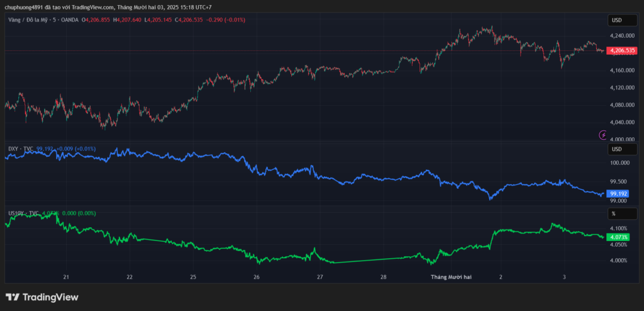Select the US10Y · TVC legend title
The height and width of the screenshot is (311, 644).
[23, 213]
